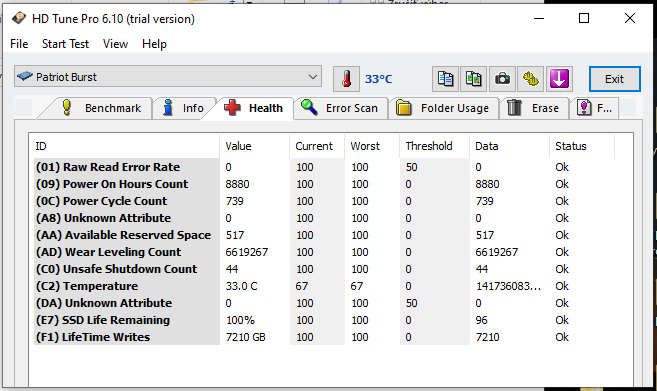Open the Patriot Burst drive dropdown
This screenshot has height=391, width=657.
pyautogui.click(x=168, y=77)
